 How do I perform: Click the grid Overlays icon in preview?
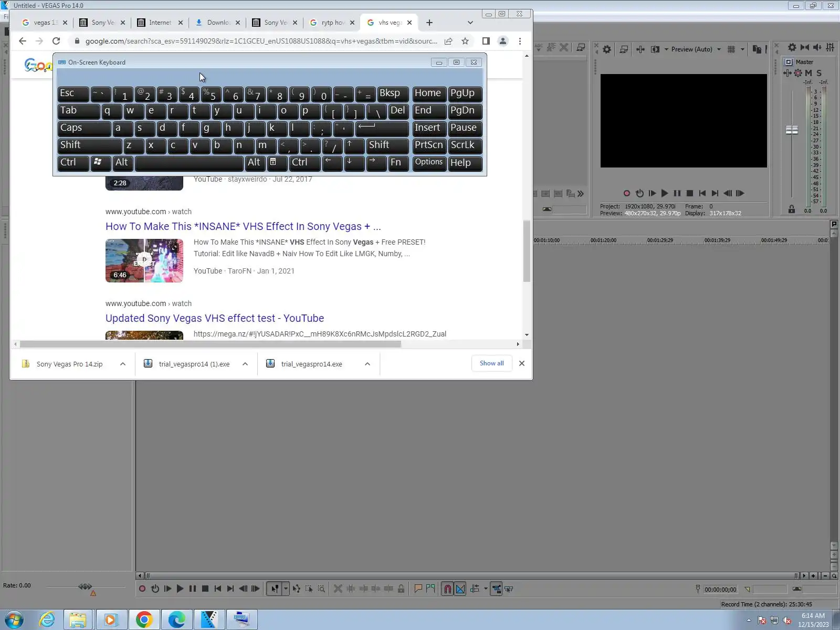[x=731, y=49]
